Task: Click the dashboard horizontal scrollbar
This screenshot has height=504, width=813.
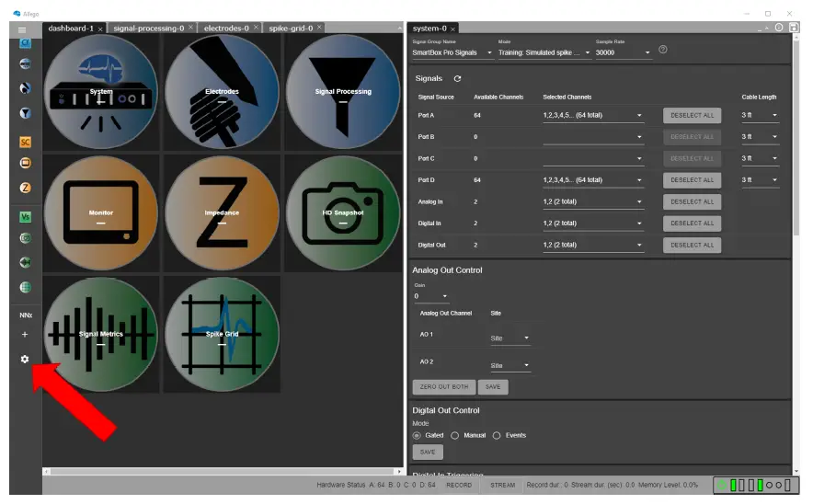Action: click(x=222, y=472)
